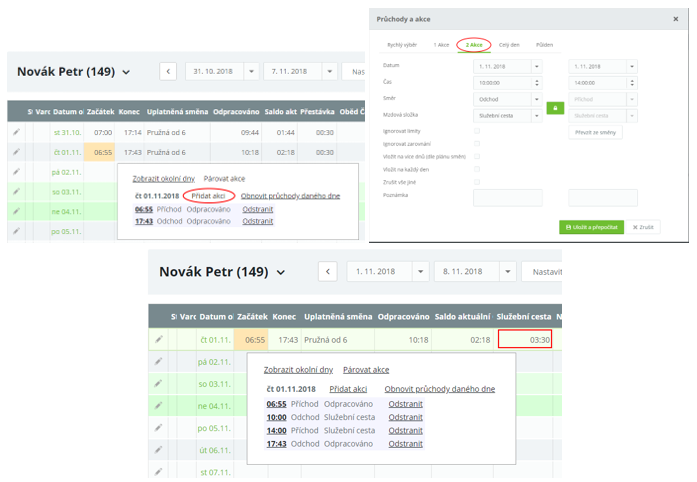Check the Zrušit vše jiné option
The width and height of the screenshot is (697, 482).
(477, 181)
